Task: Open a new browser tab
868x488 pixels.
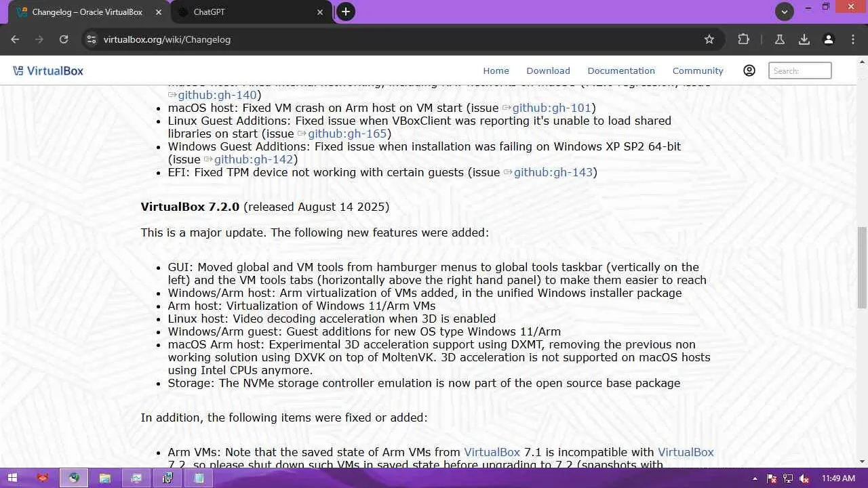Action: 346,12
